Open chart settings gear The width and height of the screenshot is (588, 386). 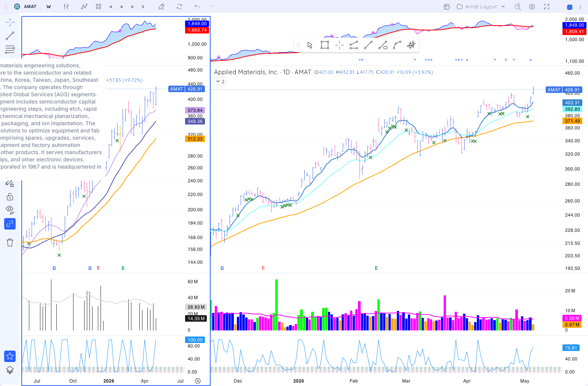click(x=532, y=6)
